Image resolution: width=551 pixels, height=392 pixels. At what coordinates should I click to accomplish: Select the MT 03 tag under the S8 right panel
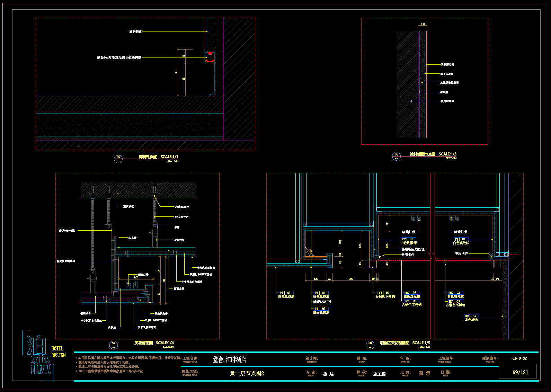455,301
